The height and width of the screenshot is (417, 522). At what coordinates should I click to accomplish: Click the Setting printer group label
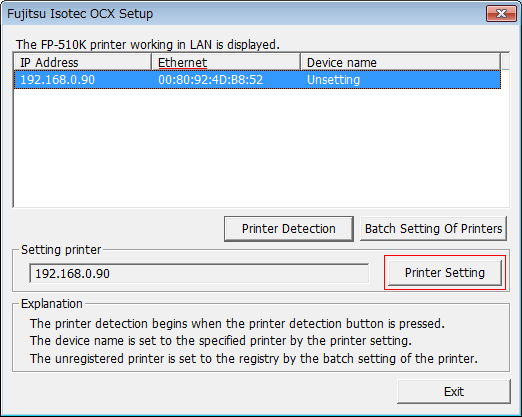[61, 250]
